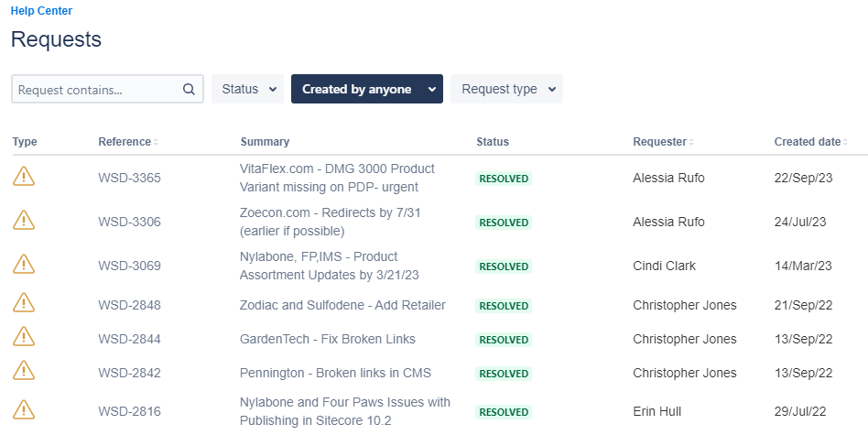Open VitaFlex.com DMG 3000 Product Variant request
This screenshot has height=435, width=868.
coord(337,178)
